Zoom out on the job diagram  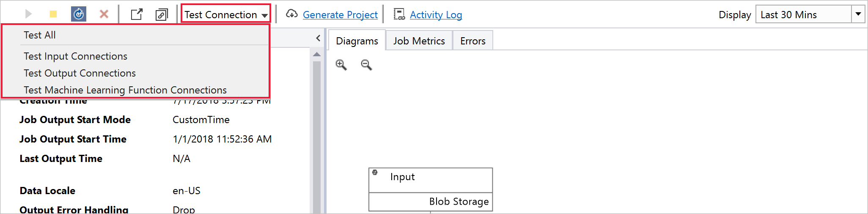point(366,65)
